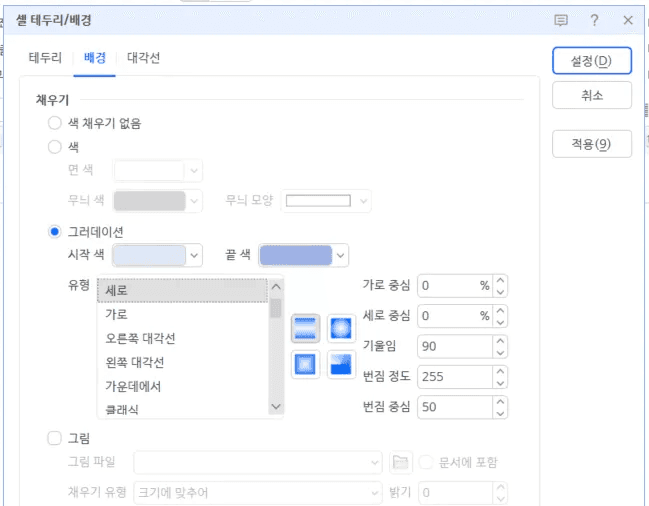This screenshot has height=506, width=649.
Task: Decrease the 번짐 정도 value
Action: click(x=500, y=383)
